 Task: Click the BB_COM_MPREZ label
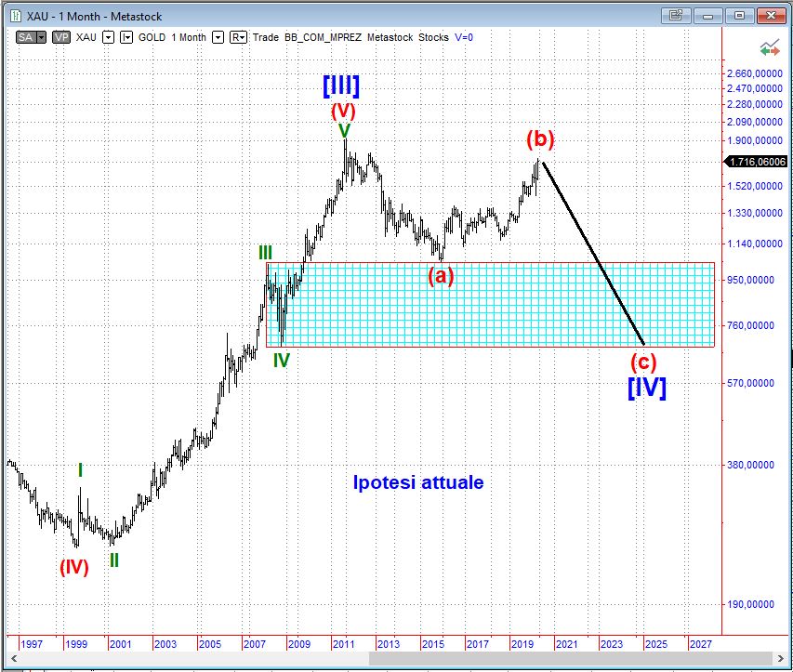pos(324,37)
